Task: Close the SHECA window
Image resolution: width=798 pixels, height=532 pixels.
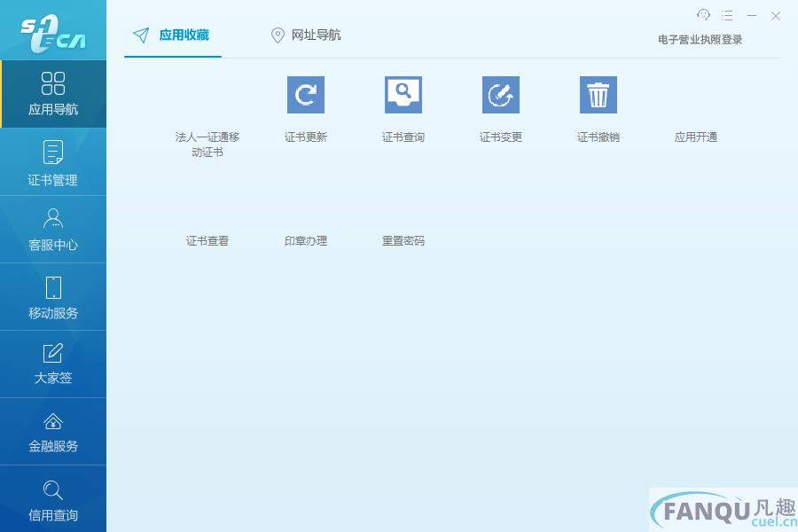Action: tap(776, 16)
